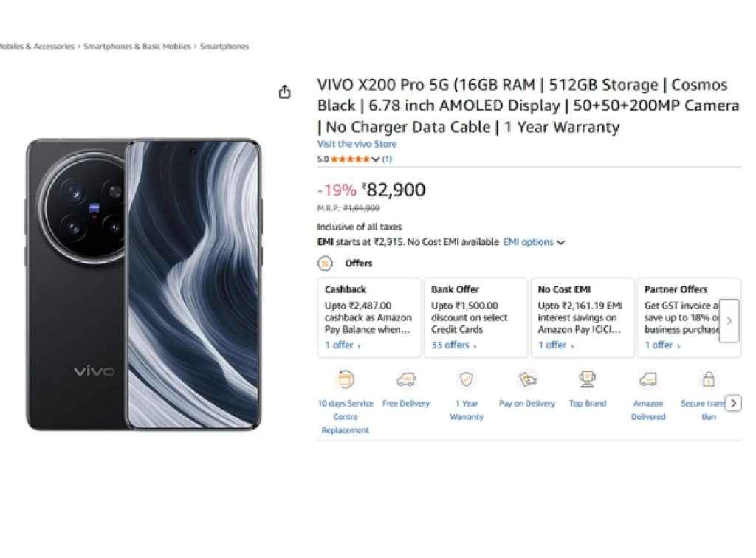The image size is (756, 558).
Task: Click the Pay on Delivery icon
Action: point(527,379)
